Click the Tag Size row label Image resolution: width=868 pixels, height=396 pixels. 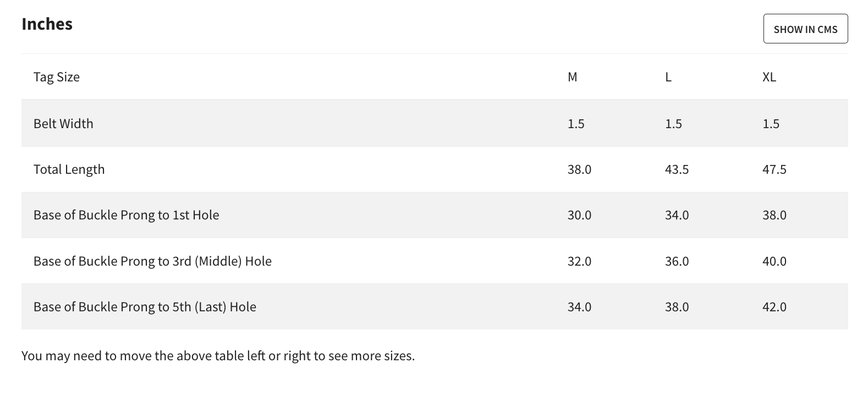pyautogui.click(x=57, y=77)
